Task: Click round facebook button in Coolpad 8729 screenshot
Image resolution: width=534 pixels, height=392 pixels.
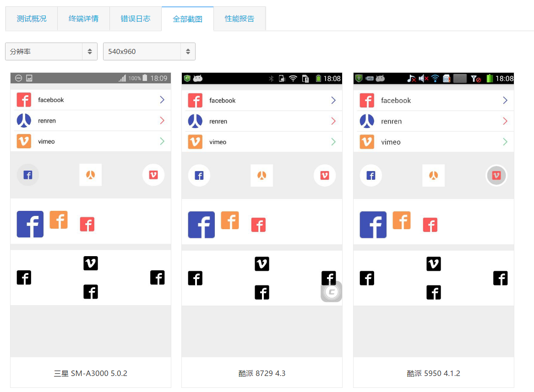Action: [199, 176]
